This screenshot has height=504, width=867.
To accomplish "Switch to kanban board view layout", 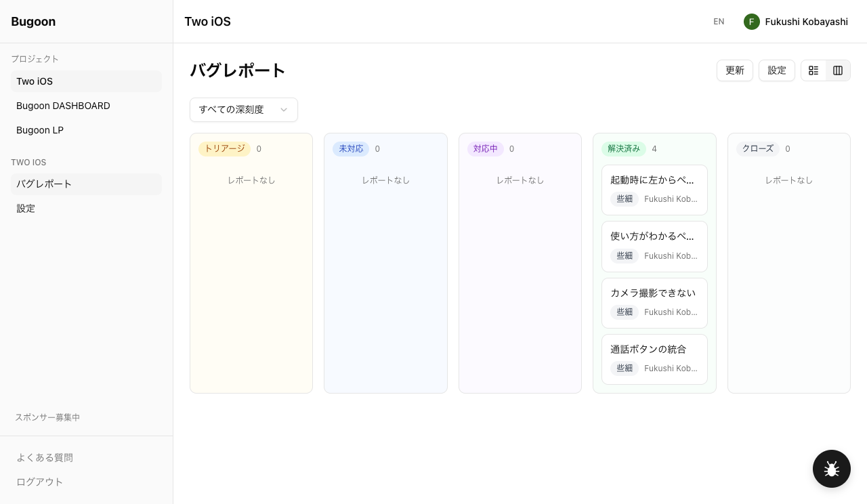I will point(838,70).
